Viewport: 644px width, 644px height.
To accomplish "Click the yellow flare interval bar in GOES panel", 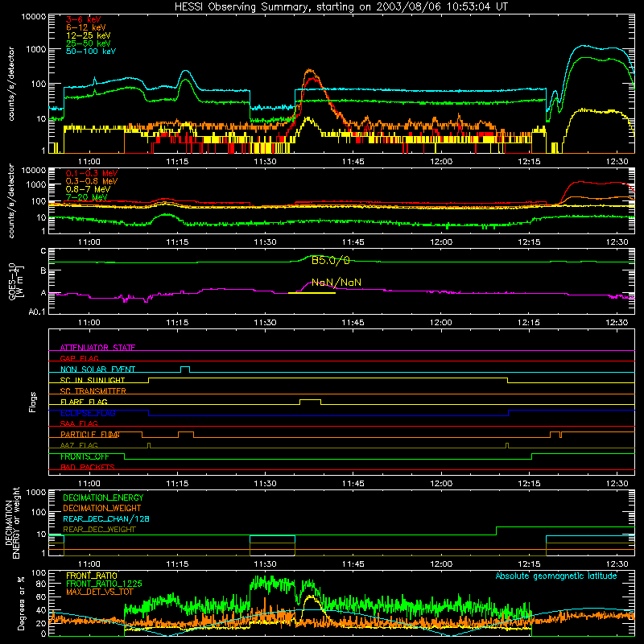I will tap(312, 293).
